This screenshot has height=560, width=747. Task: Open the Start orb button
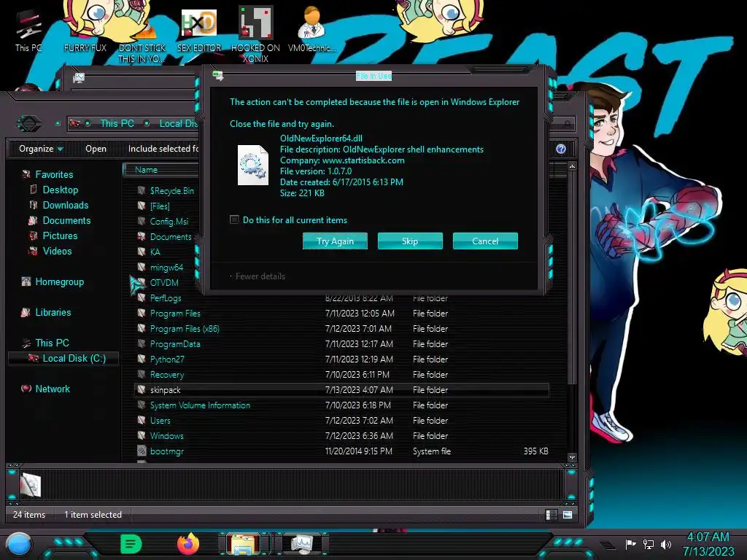click(19, 545)
